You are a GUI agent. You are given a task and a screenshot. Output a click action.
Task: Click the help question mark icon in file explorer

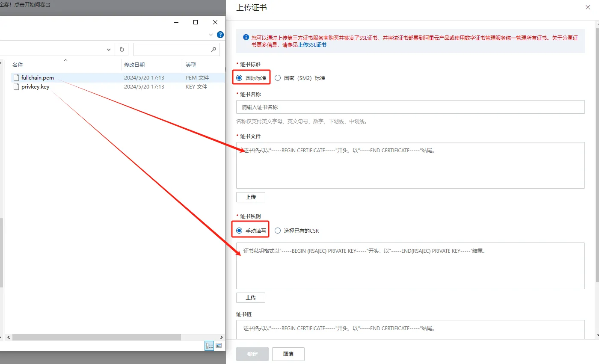coord(220,35)
